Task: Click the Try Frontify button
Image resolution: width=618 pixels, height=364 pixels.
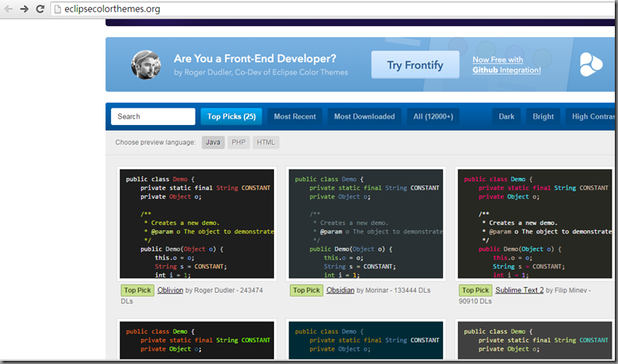Action: click(x=415, y=65)
